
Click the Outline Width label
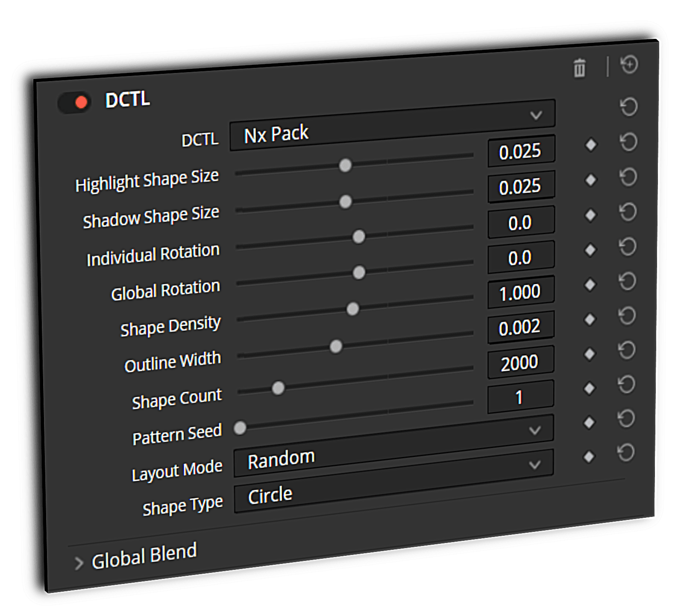pos(173,362)
